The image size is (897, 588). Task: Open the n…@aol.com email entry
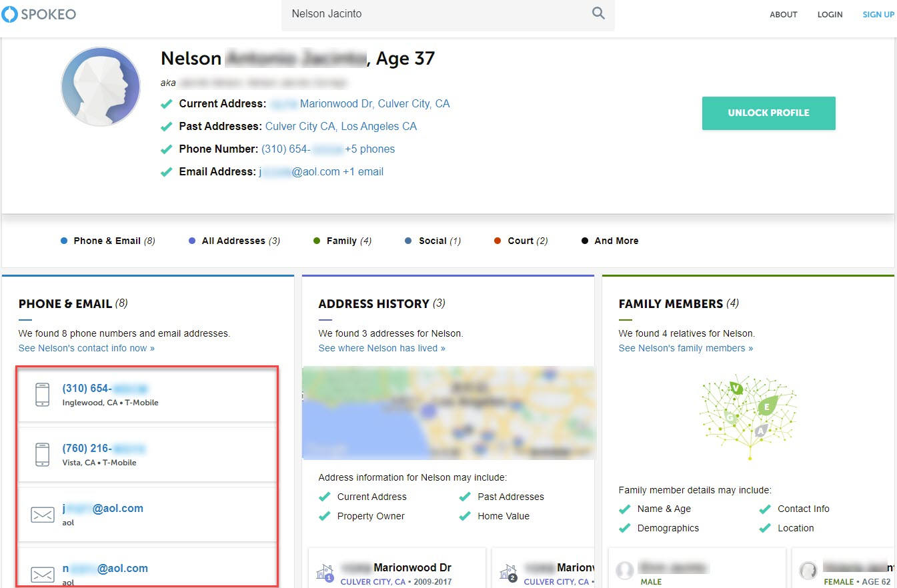click(x=147, y=567)
